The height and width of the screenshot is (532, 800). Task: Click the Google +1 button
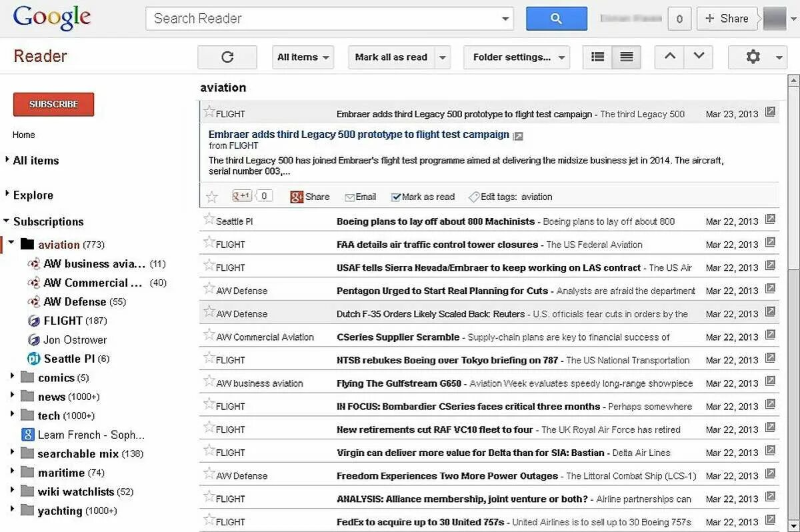point(241,196)
